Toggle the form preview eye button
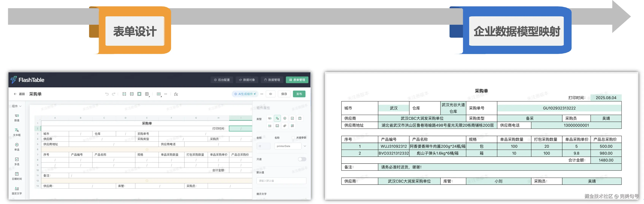The width and height of the screenshot is (644, 204). 270,94
